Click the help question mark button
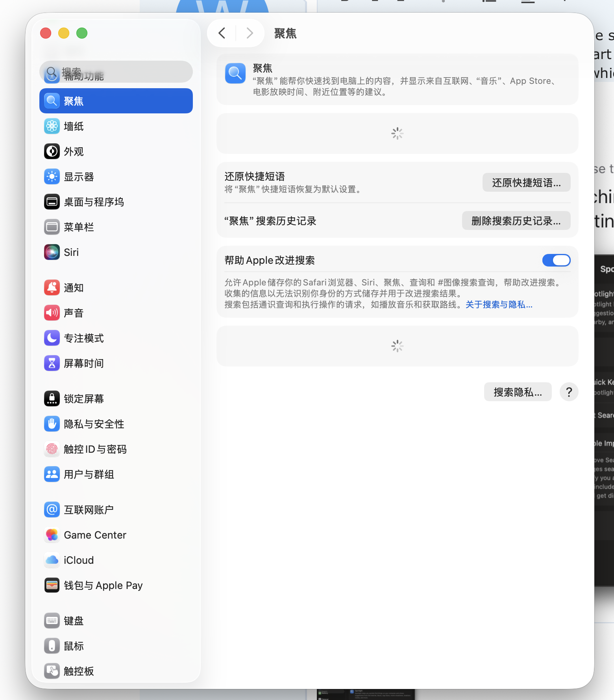 pyautogui.click(x=569, y=392)
